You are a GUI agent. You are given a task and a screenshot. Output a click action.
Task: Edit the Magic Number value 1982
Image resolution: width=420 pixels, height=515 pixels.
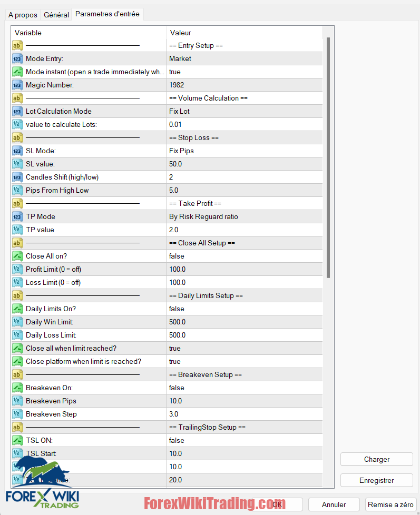coord(245,85)
